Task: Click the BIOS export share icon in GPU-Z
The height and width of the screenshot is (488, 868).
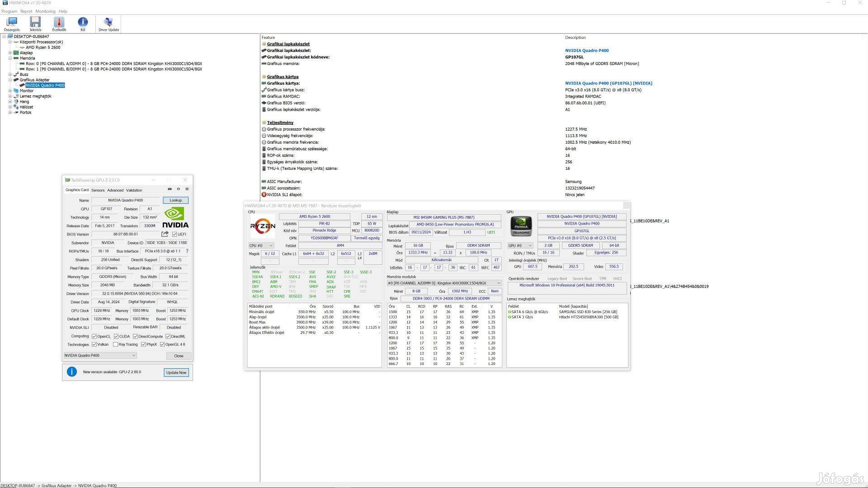Action: tap(165, 234)
